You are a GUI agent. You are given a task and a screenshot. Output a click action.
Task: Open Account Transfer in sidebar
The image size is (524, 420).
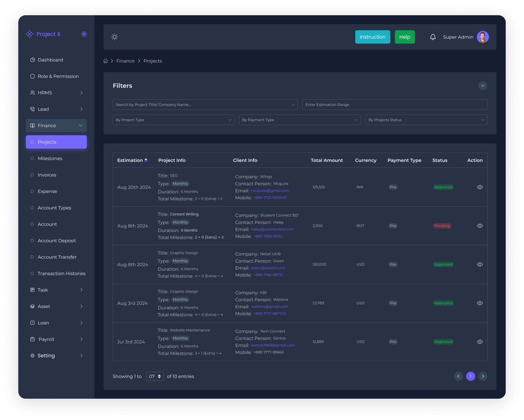point(56,257)
